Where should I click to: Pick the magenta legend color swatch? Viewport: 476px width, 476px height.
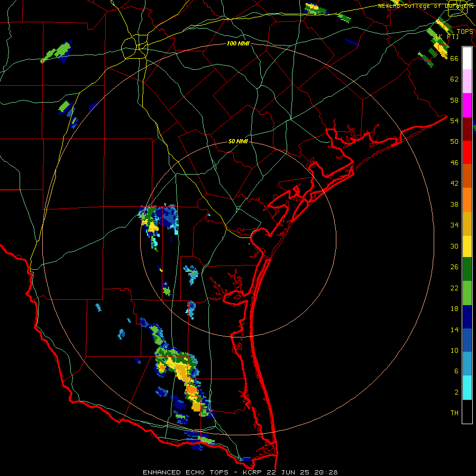467,105
